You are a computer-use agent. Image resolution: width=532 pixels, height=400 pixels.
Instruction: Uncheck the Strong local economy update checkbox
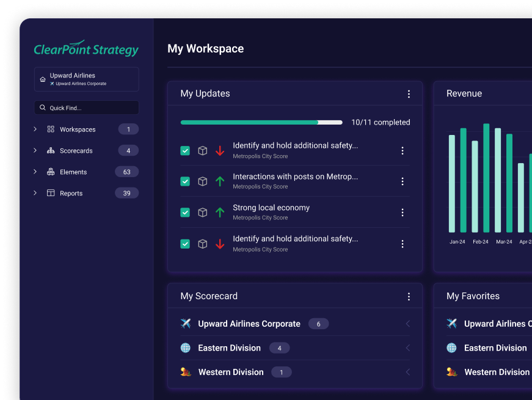pyautogui.click(x=185, y=213)
